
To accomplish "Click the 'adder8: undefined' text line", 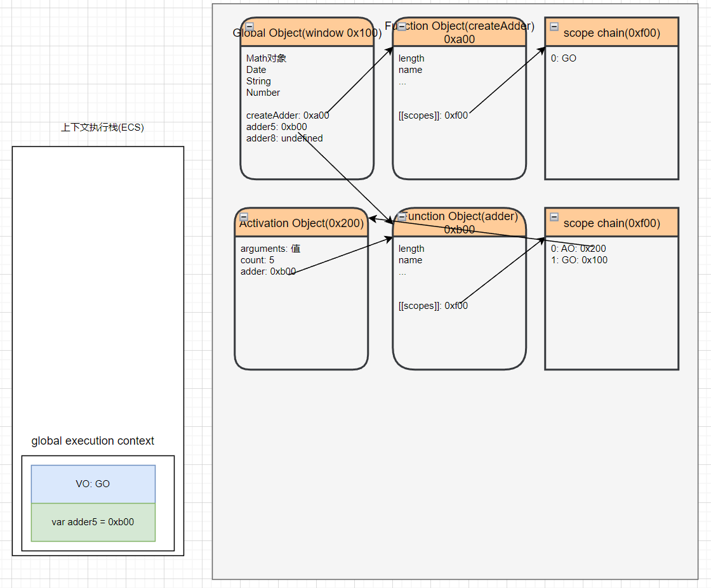I will tap(284, 138).
